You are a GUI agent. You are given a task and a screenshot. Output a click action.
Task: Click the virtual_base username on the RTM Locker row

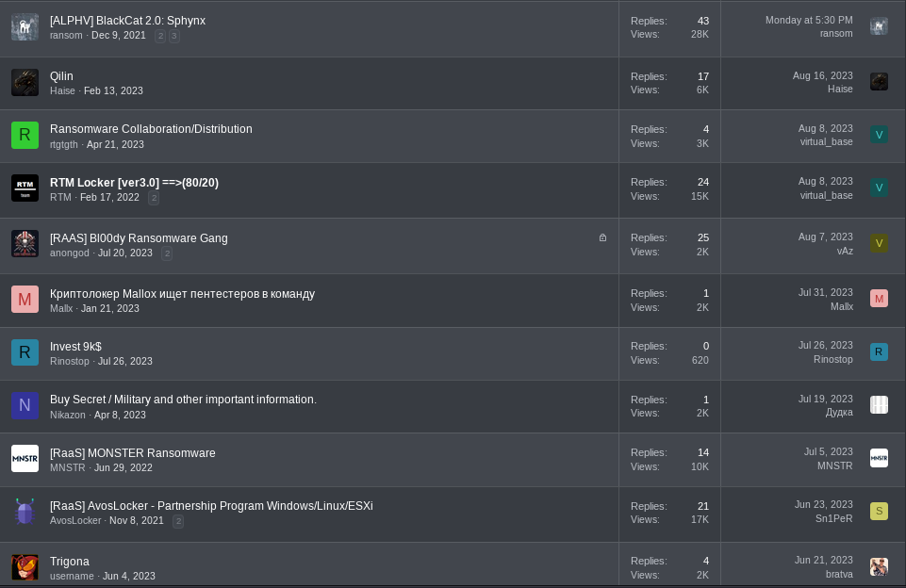click(x=826, y=195)
